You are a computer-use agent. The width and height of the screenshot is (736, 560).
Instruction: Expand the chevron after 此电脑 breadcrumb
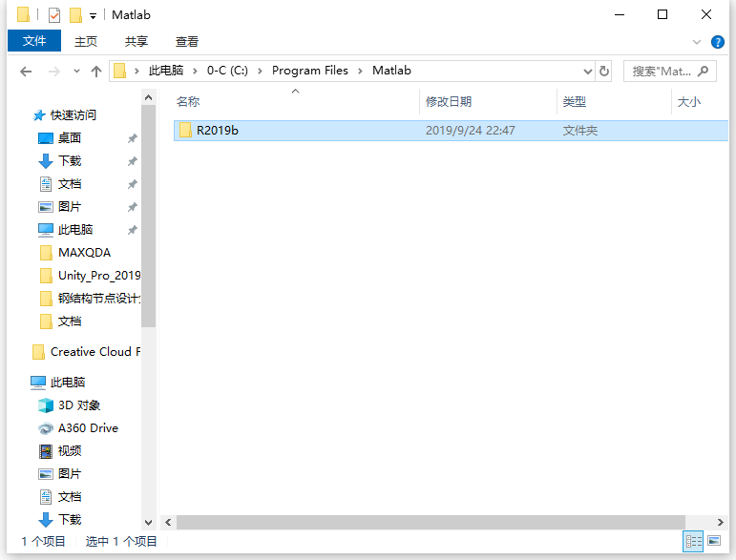point(195,71)
